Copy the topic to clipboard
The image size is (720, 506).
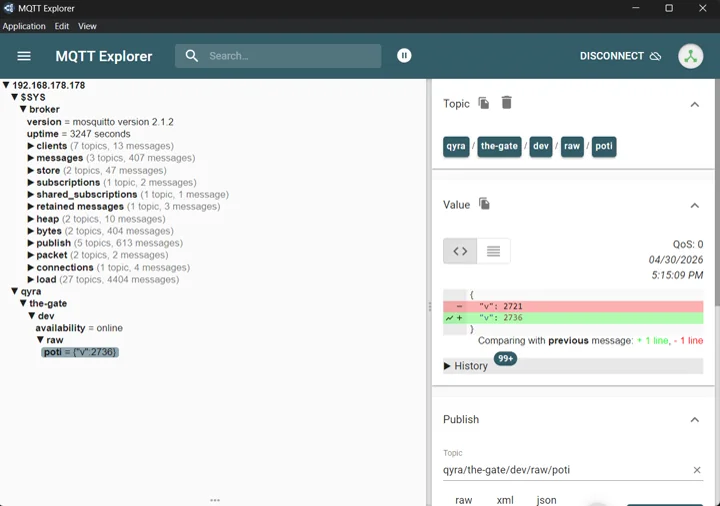pos(484,103)
